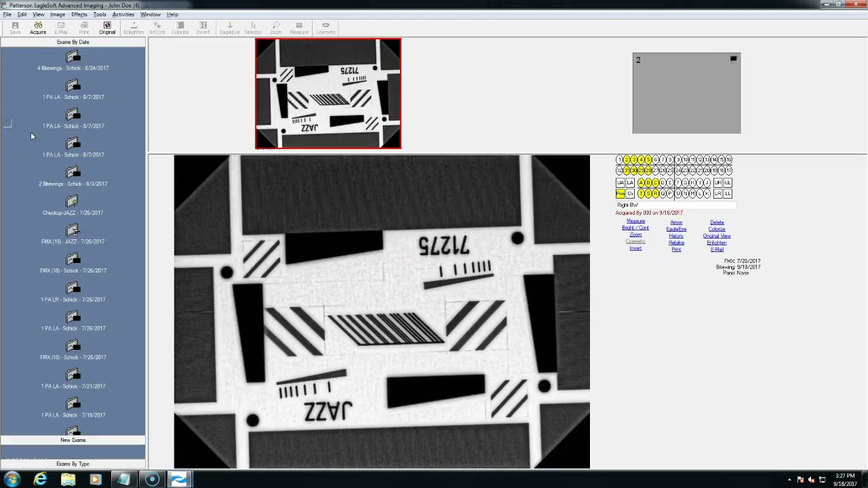The width and height of the screenshot is (868, 488).
Task: Select the Measure toolbar tool
Action: 299,28
